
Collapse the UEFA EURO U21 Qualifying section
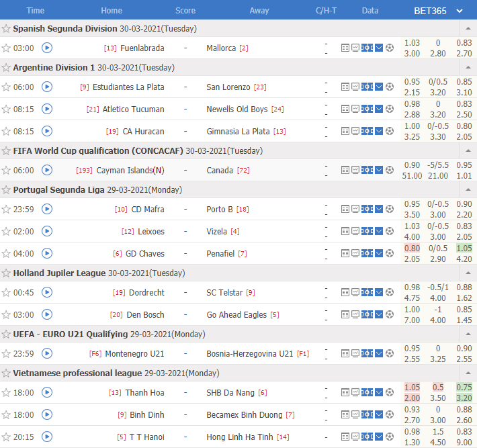[468, 334]
